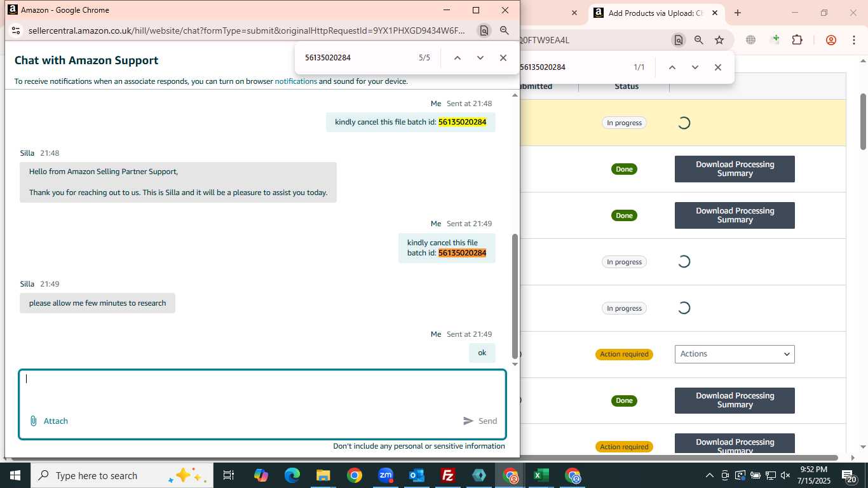Viewport: 868px width, 488px height.
Task: Click Download Processing Summary in bottom Action required row
Action: (x=735, y=444)
